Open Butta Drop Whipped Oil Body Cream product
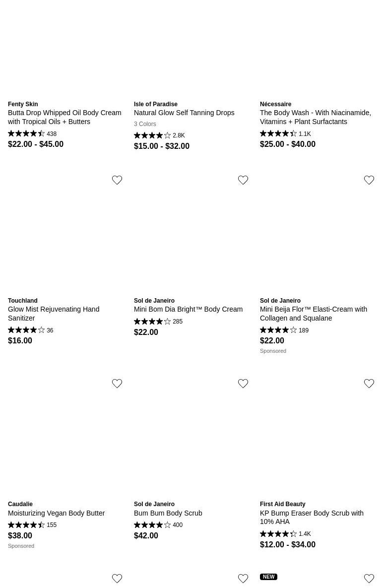Screen dimensions: 382x588 click(x=64, y=117)
